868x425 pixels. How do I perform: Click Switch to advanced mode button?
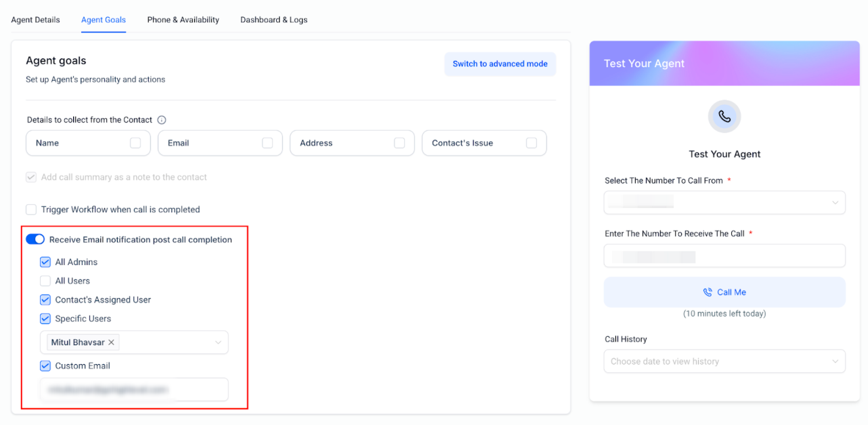click(500, 64)
